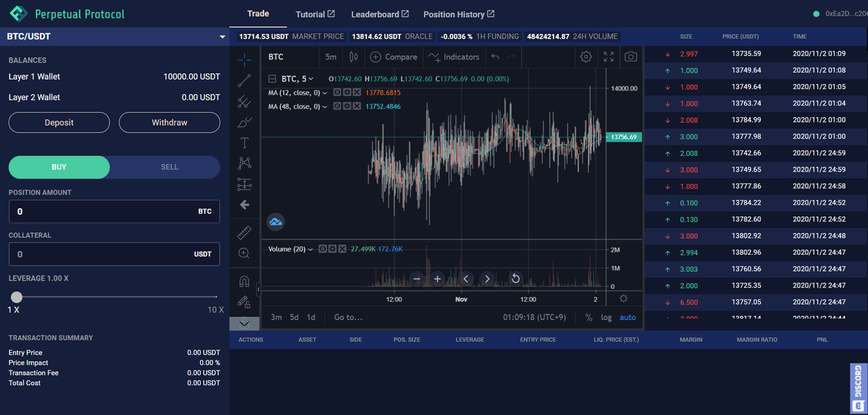This screenshot has width=868, height=415.
Task: Undo the last chart action
Action: (495, 57)
